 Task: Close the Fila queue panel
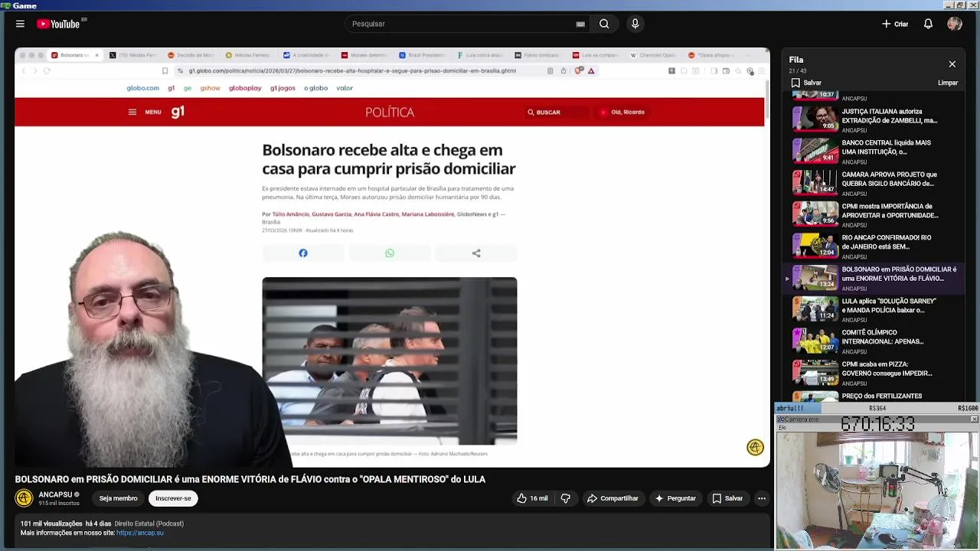(x=952, y=64)
